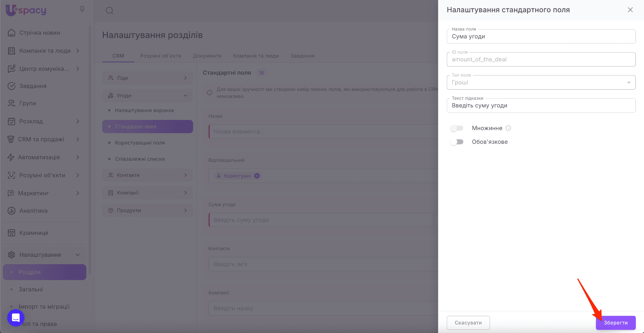Remove the Користувач chip with x icon

coord(257,176)
